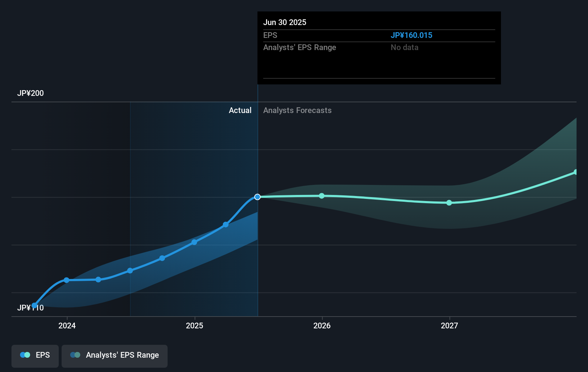
Task: Click the "Actual" section label
Action: point(240,110)
